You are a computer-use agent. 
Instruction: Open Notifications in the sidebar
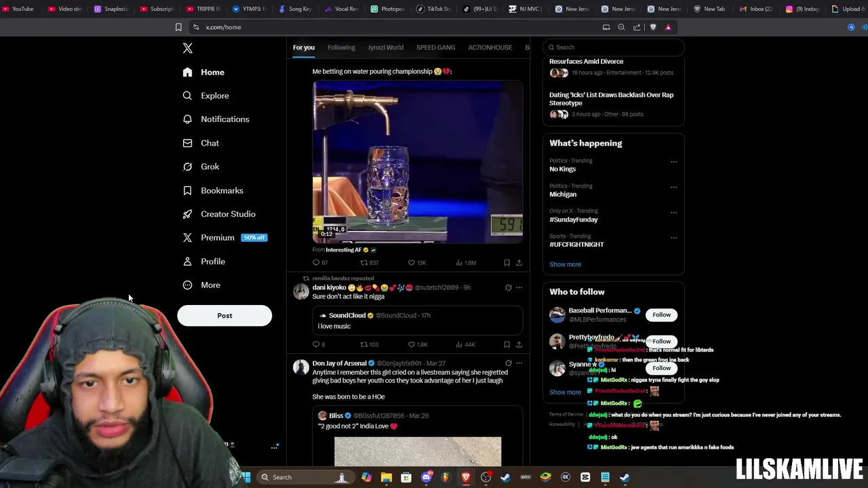[x=216, y=119]
